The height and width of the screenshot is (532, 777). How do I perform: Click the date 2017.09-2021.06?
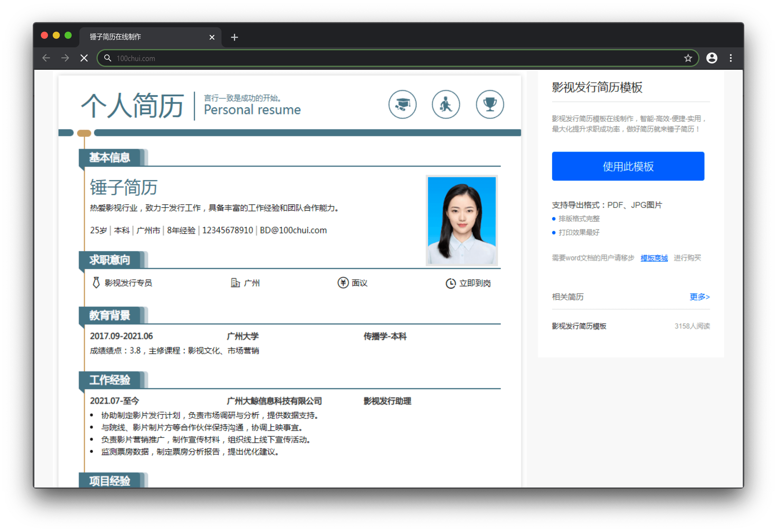click(x=121, y=336)
